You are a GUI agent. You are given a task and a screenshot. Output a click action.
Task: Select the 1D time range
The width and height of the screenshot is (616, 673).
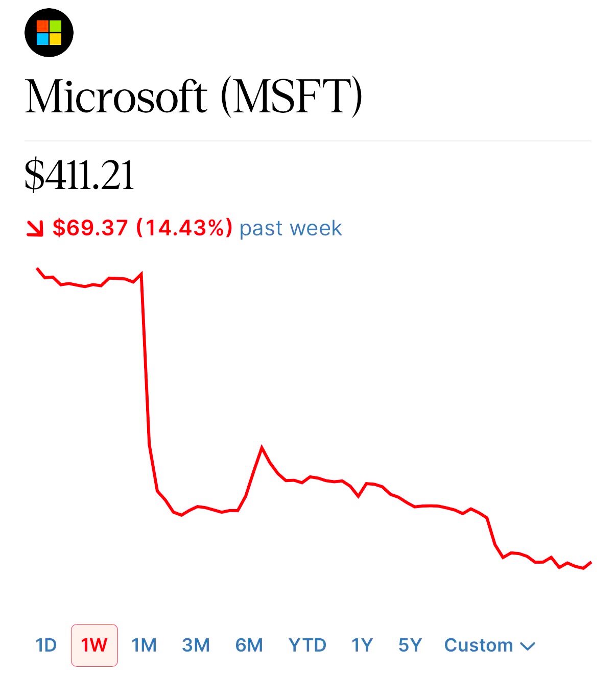(x=46, y=645)
